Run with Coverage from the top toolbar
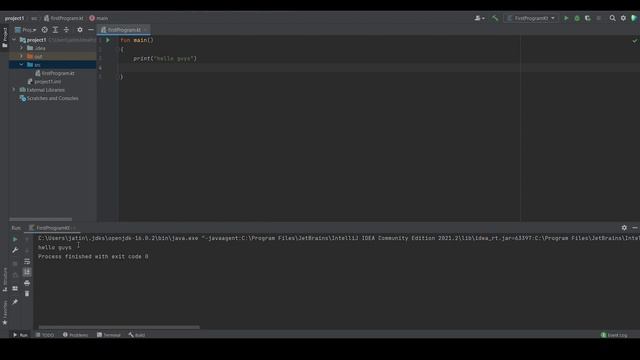Viewport: 640px width, 360px height. (588, 18)
